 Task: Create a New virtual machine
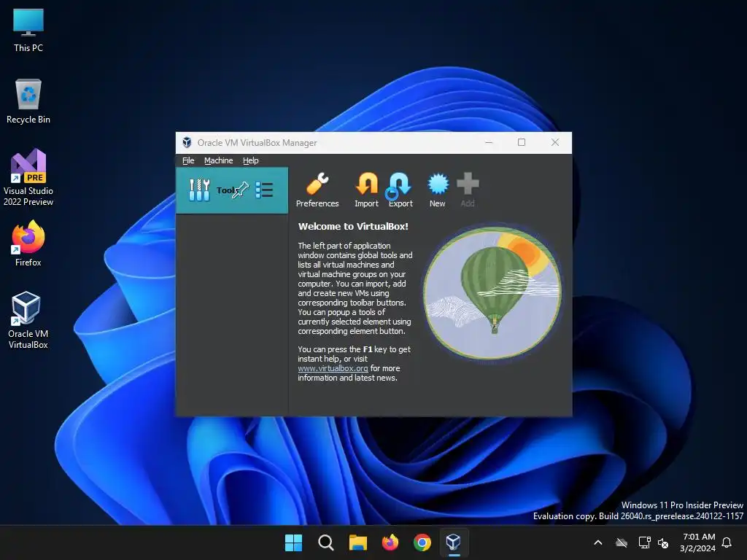(x=438, y=190)
